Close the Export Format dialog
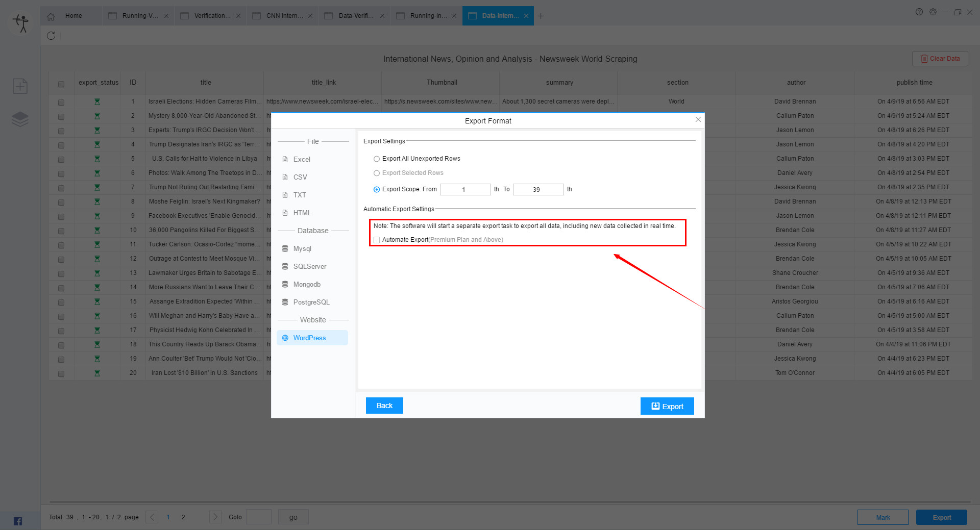Viewport: 980px width, 530px height. click(x=698, y=119)
